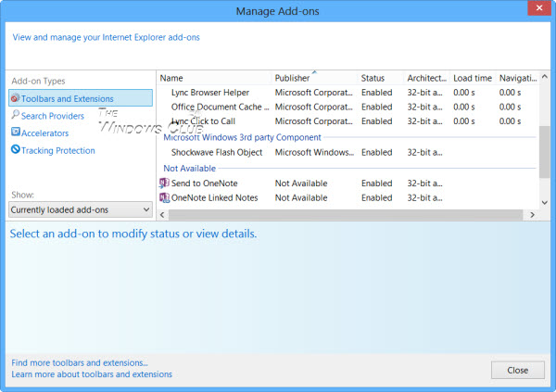
Task: Open Tracking Protection add-on type
Action: pos(58,151)
